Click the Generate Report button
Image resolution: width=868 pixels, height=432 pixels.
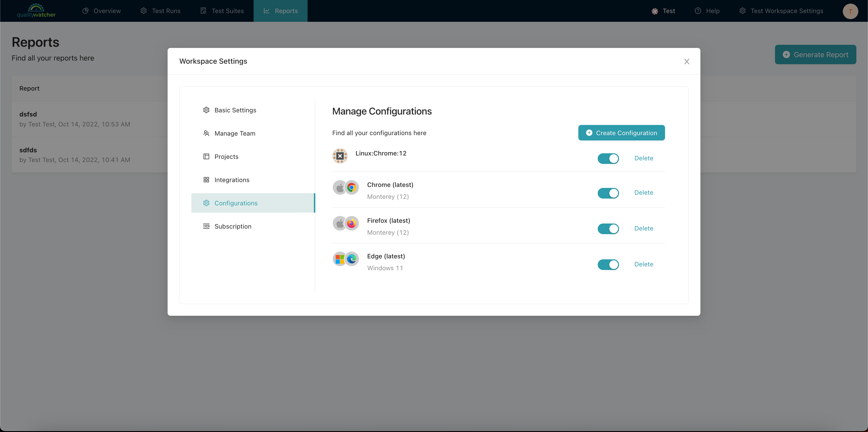815,54
